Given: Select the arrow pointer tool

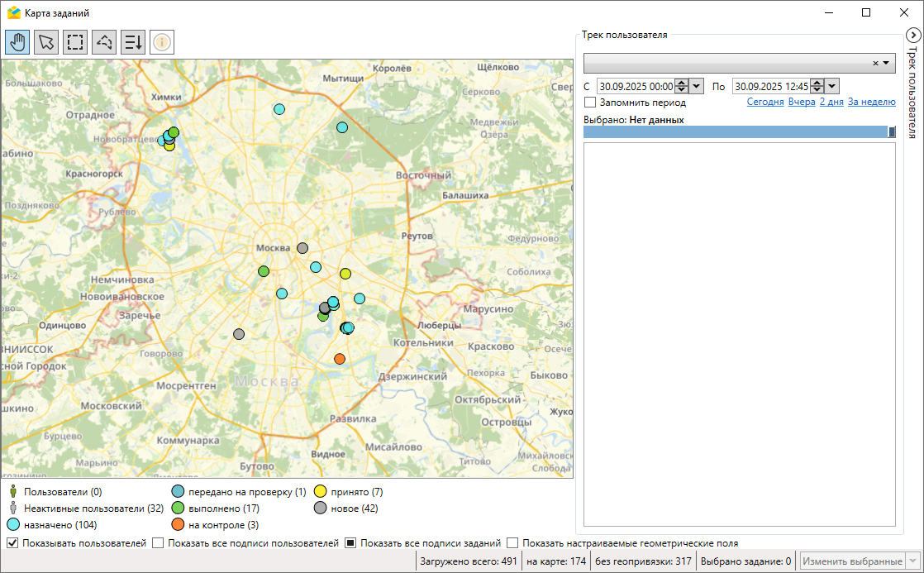Looking at the screenshot, I should point(46,41).
